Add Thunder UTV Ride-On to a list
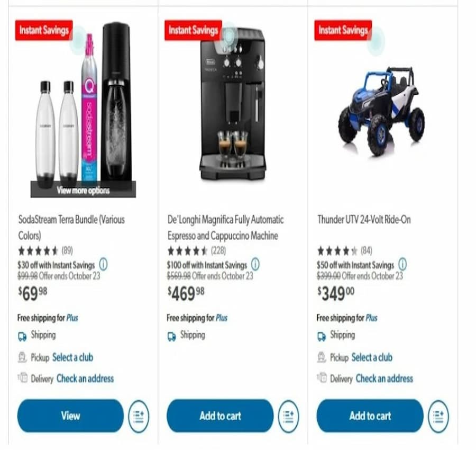The height and width of the screenshot is (450, 476). (x=438, y=416)
